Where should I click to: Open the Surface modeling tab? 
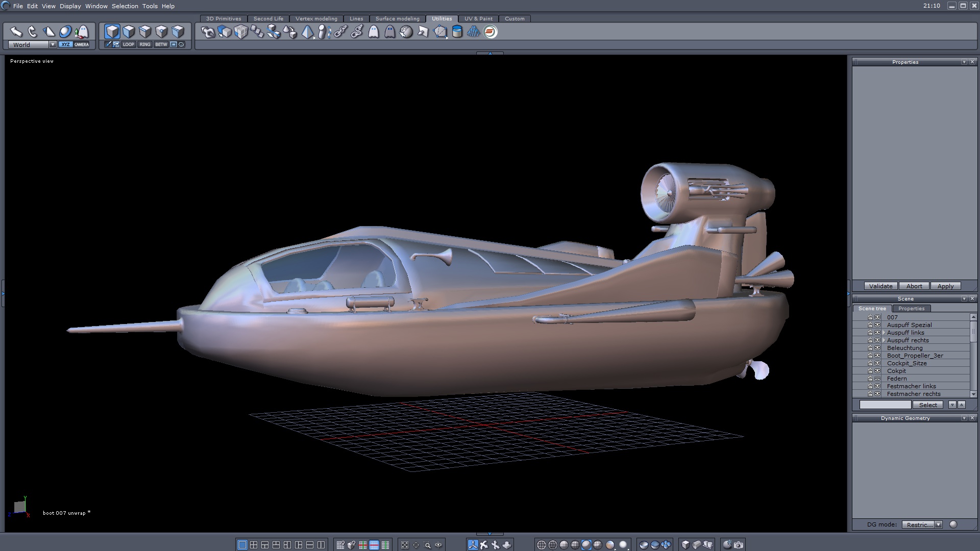coord(397,19)
